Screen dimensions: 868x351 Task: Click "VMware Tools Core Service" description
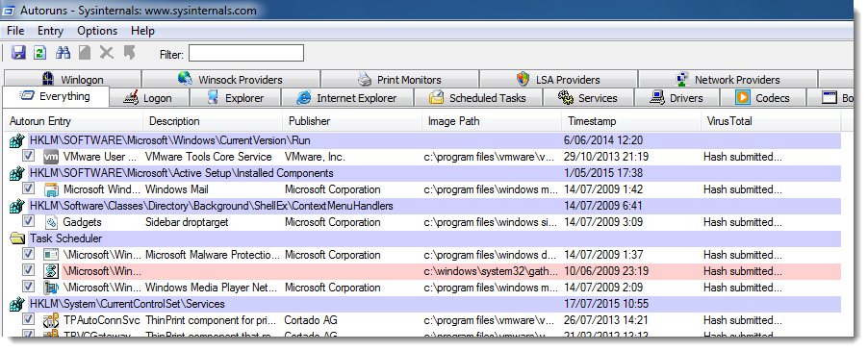point(209,157)
